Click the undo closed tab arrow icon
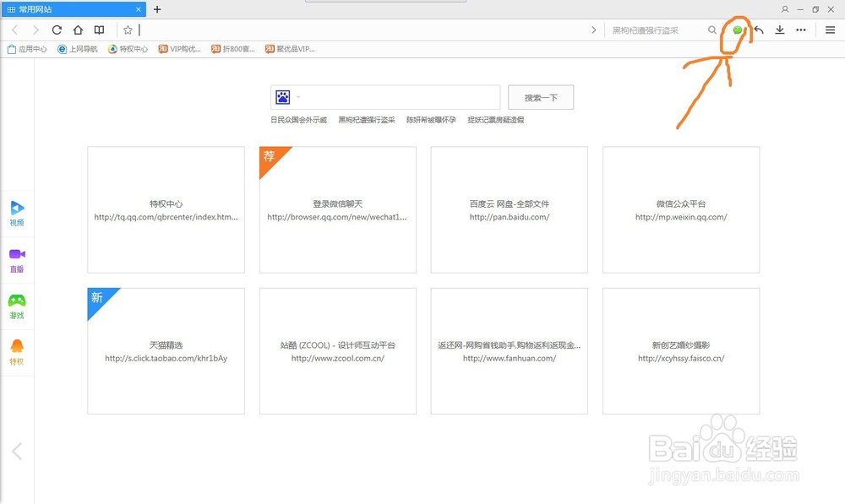This screenshot has height=504, width=845. point(759,30)
